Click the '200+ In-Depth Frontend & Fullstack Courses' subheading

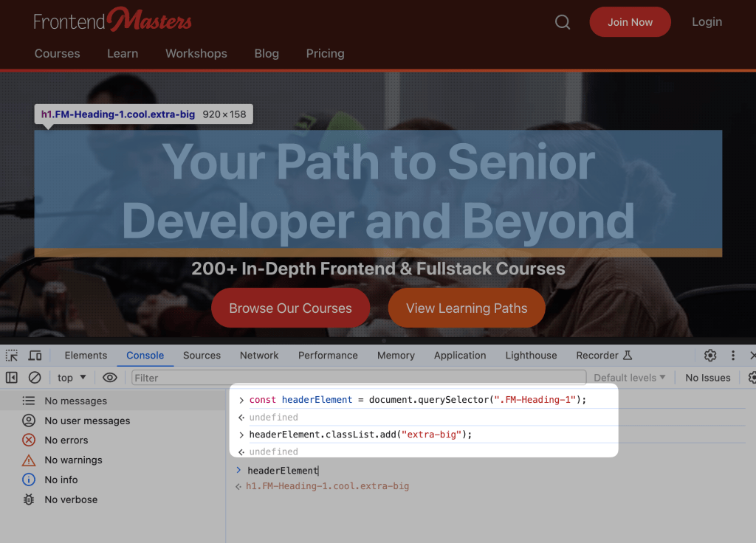tap(378, 269)
